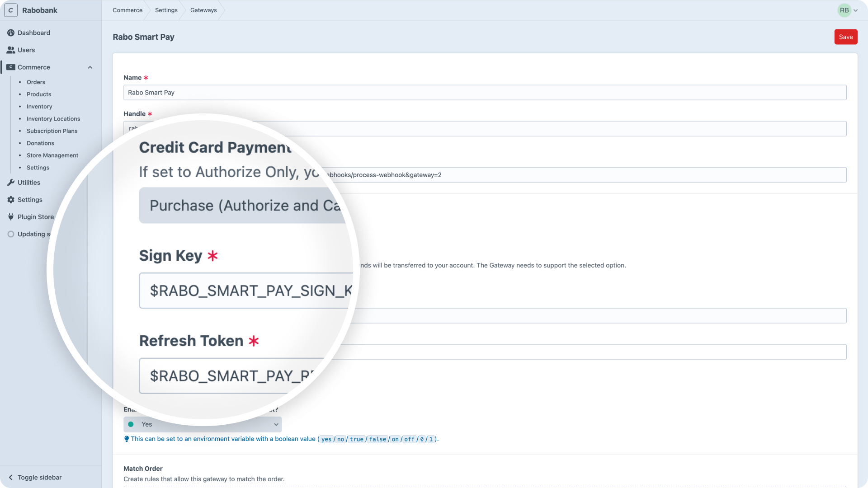The width and height of the screenshot is (868, 488).
Task: Open Subscription Plans submenu item
Action: click(52, 131)
